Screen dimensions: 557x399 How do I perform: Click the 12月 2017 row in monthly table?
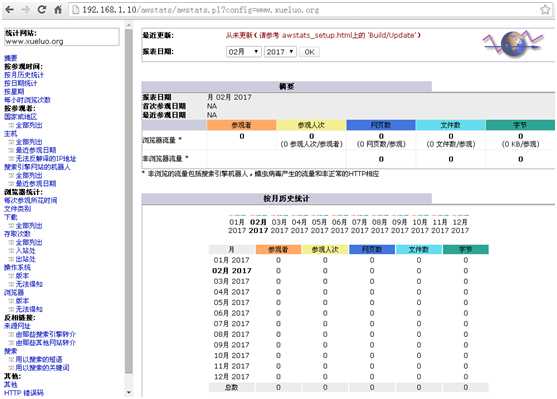click(348, 377)
